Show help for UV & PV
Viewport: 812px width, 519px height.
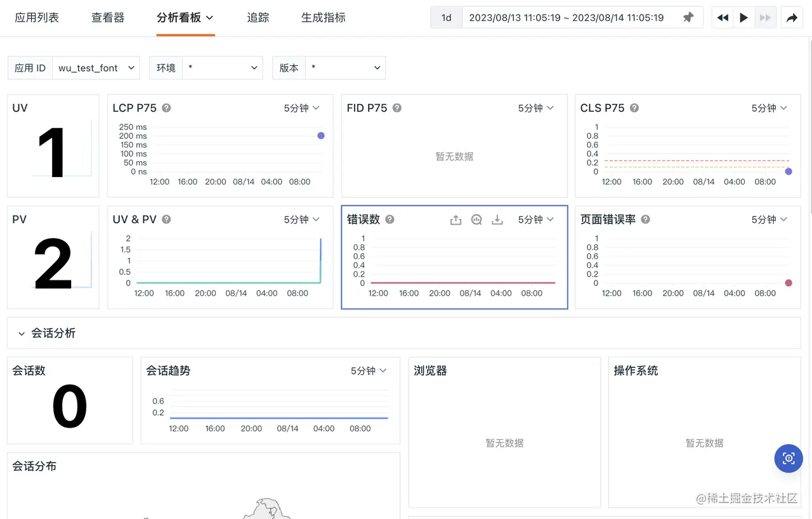coord(166,220)
